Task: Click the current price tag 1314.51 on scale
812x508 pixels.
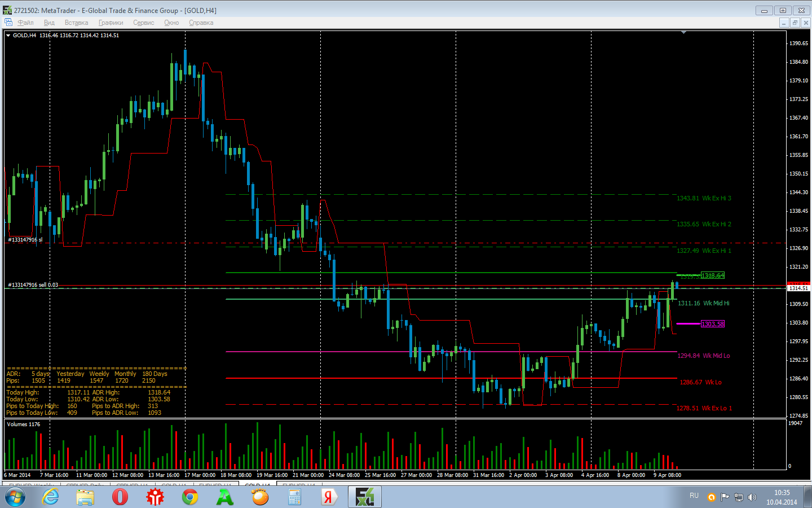Action: [x=798, y=288]
